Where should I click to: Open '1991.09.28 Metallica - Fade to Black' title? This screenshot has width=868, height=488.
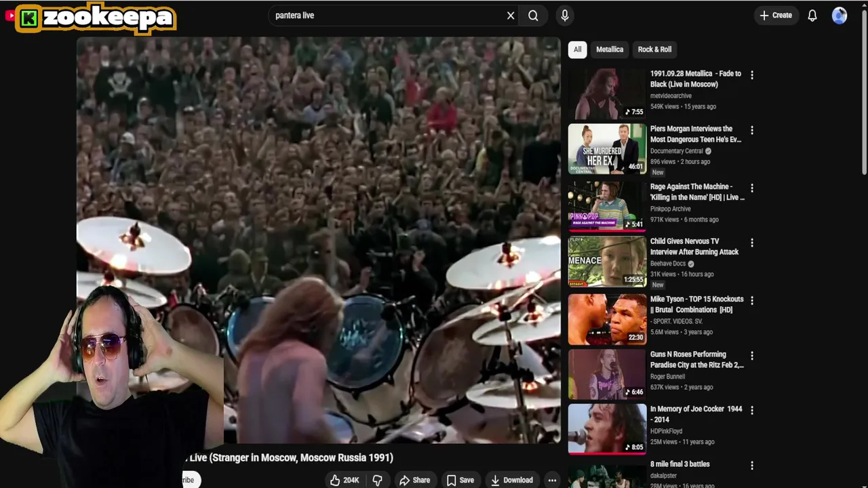(696, 79)
